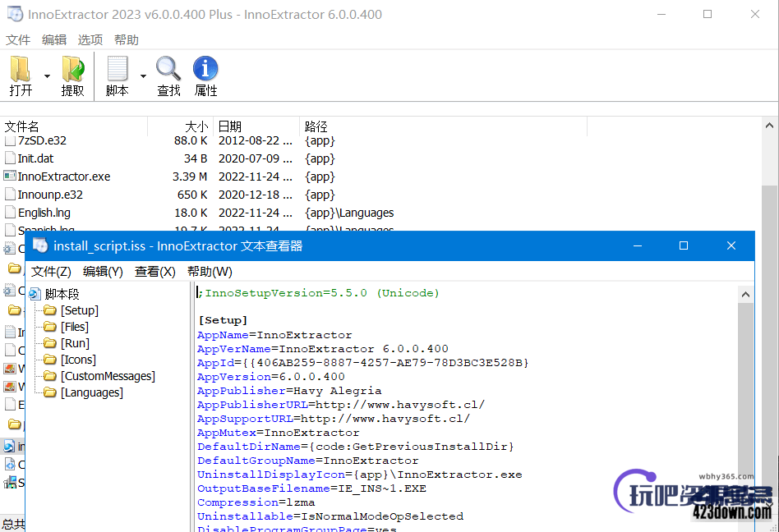
Task: Maximize the text viewer window
Action: coord(684,245)
